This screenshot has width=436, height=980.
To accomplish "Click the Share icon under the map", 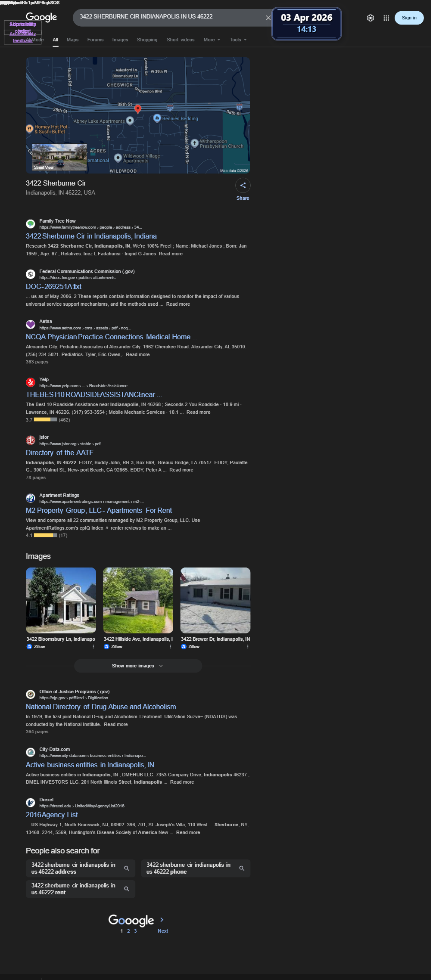I will coord(243,186).
